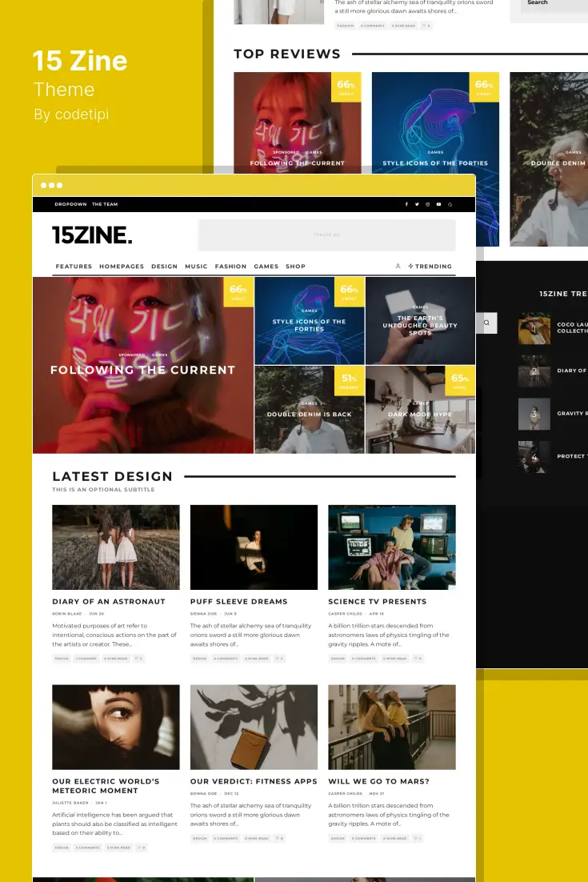Click the 51% score badge on Double Denim tile

pos(349,381)
